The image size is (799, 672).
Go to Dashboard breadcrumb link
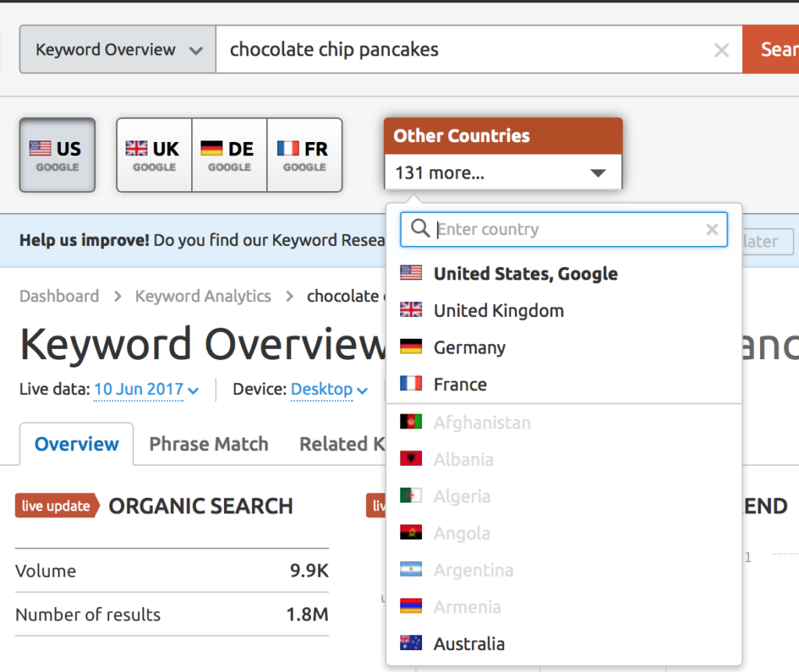[x=59, y=297]
